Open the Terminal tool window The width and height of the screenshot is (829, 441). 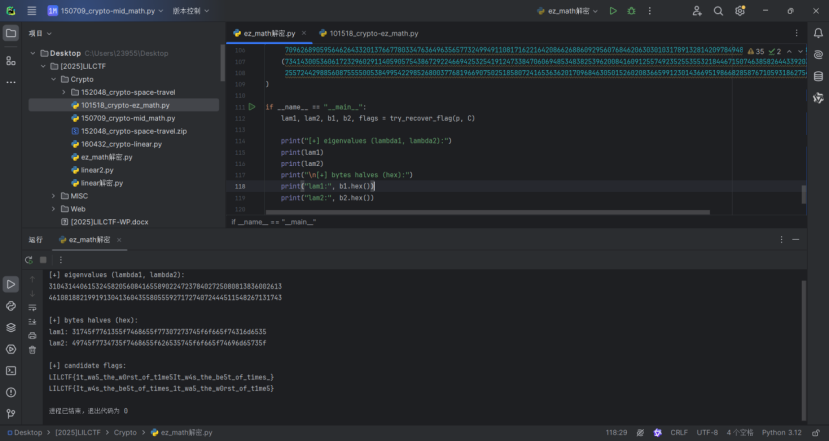[11, 370]
